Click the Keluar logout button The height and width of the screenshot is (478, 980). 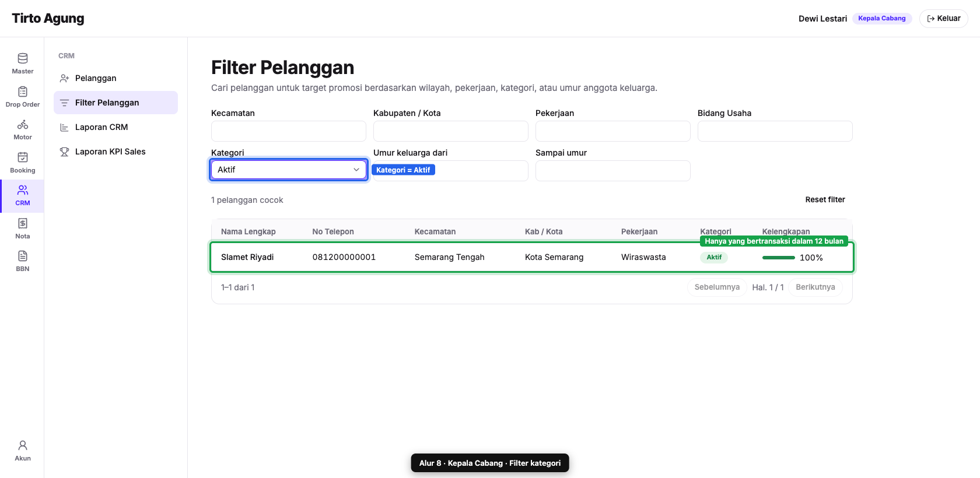coord(943,19)
